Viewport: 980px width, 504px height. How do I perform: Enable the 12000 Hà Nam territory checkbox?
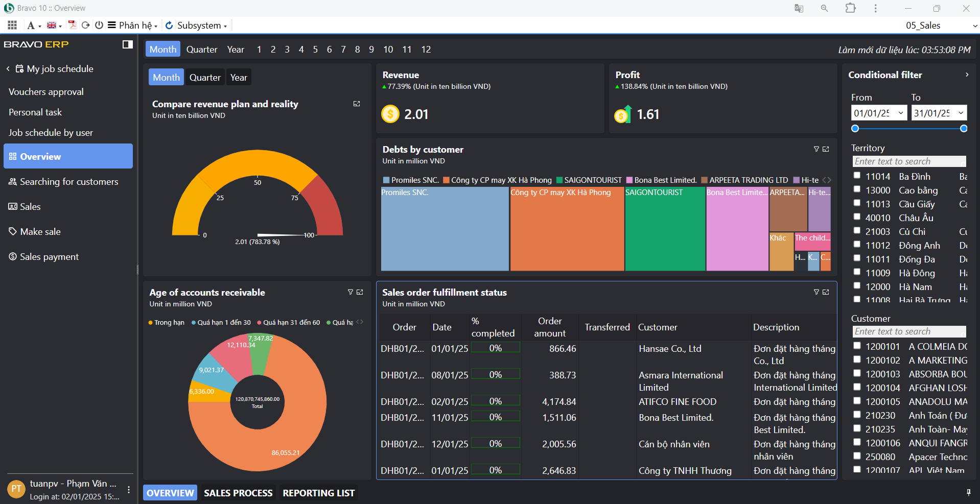[857, 286]
